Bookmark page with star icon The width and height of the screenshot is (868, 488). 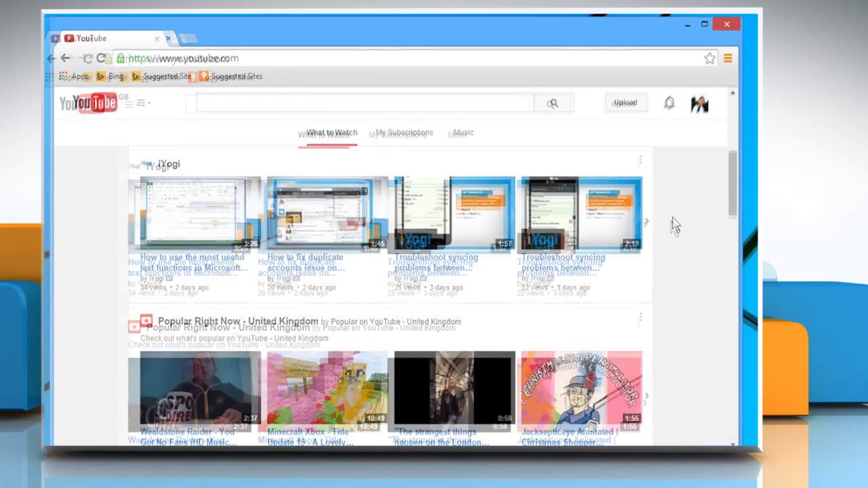coord(709,58)
